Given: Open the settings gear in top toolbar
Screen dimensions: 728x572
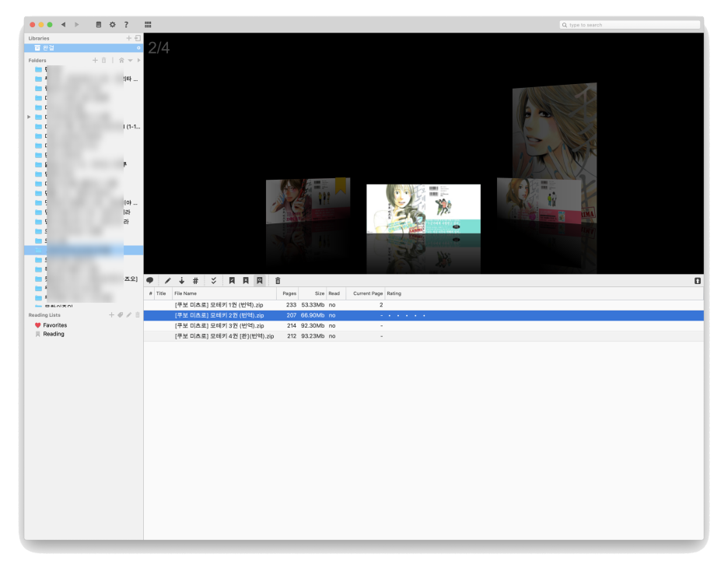Looking at the screenshot, I should [x=112, y=25].
